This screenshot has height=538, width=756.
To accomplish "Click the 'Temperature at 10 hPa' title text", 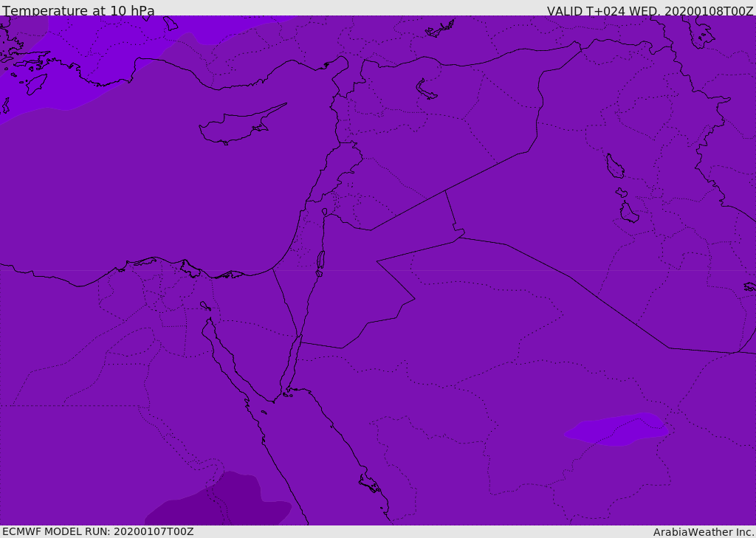I will pos(78,10).
